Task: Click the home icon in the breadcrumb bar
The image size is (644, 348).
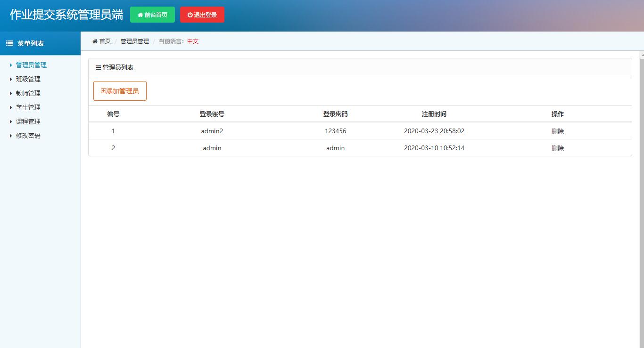Action: (95, 41)
